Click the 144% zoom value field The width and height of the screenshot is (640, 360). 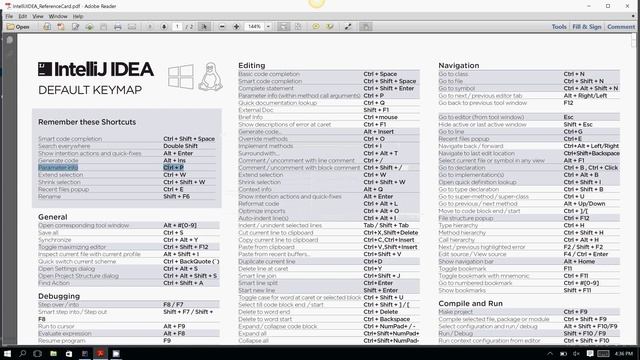tap(254, 27)
